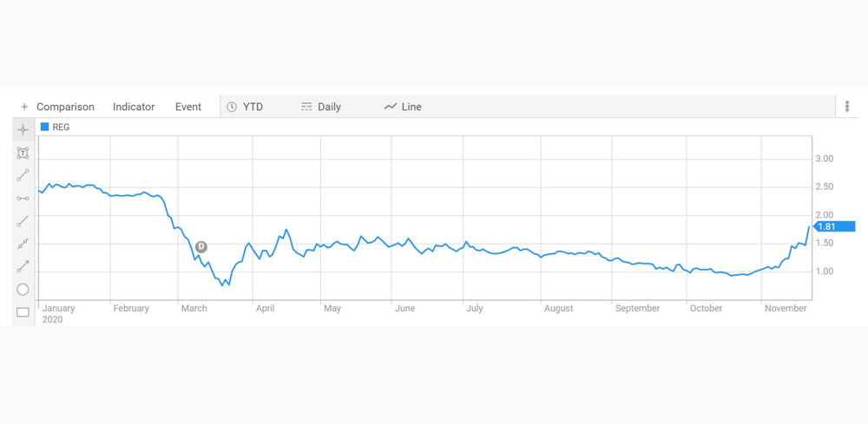Expand the YTD date range dropdown
868x424 pixels.
tap(246, 107)
